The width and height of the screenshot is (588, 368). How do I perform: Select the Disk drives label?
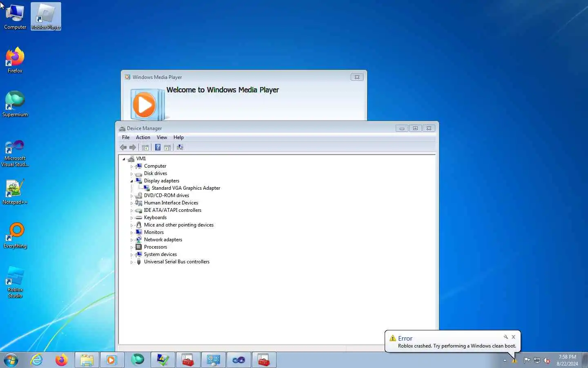click(155, 173)
